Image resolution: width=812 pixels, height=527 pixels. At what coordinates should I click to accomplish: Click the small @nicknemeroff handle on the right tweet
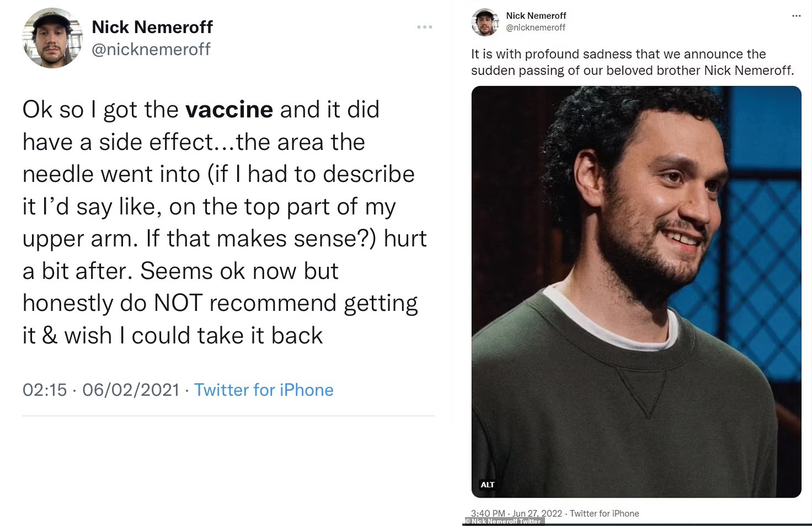click(x=536, y=28)
